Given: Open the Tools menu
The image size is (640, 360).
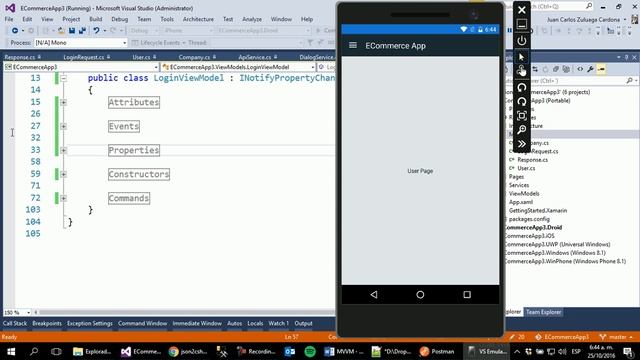Looking at the screenshot, I should 167,19.
